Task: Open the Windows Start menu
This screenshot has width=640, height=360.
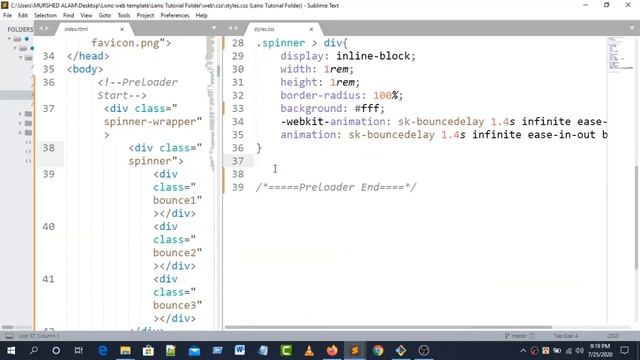Action: [11, 350]
